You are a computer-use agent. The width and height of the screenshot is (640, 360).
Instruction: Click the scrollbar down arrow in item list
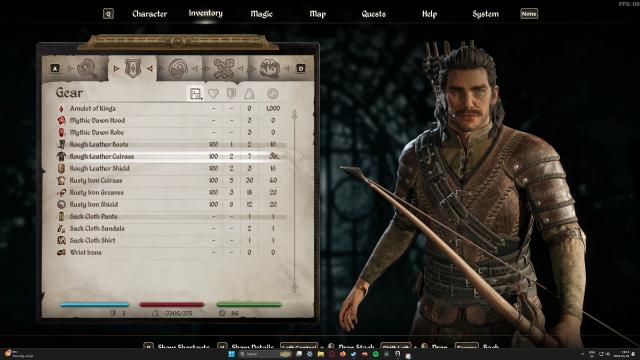tap(294, 288)
